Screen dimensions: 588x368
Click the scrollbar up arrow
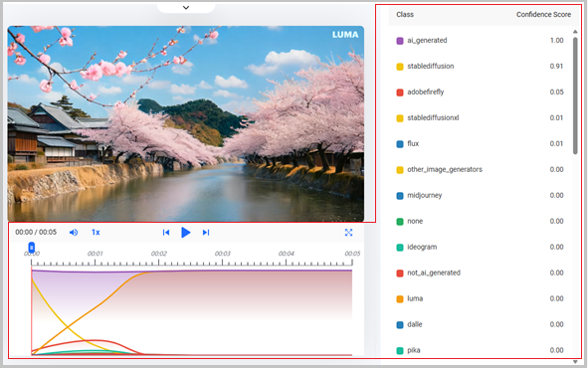point(575,32)
